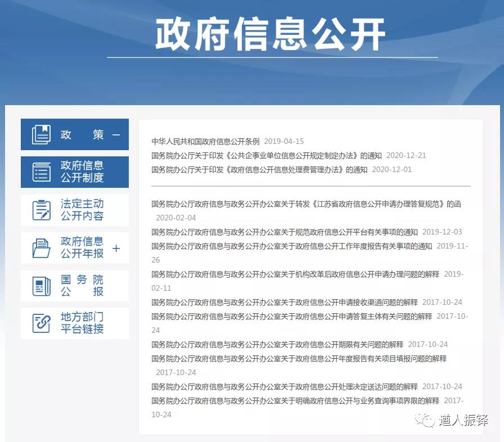
Task: Expand 政府信息公开年报 via plus sign
Action: pos(116,247)
